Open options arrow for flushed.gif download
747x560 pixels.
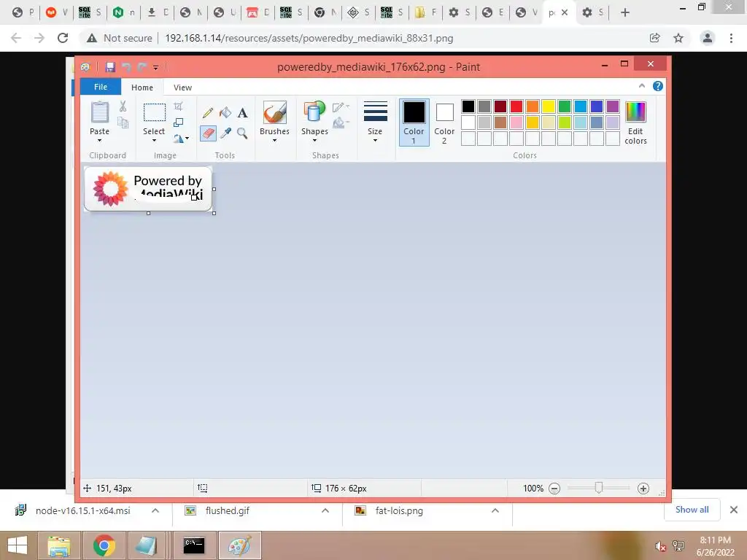pos(325,510)
